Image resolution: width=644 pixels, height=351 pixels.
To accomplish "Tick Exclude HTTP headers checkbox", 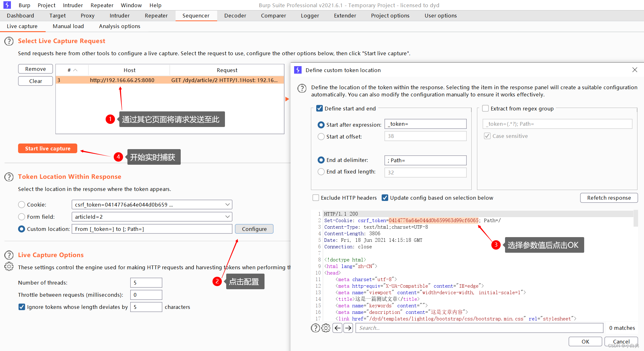I will point(316,197).
